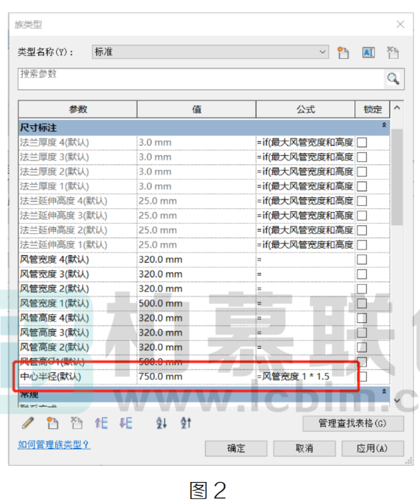Toggle lock checkbox for 法兰厚度 1
The width and height of the screenshot is (420, 504).
(362, 186)
